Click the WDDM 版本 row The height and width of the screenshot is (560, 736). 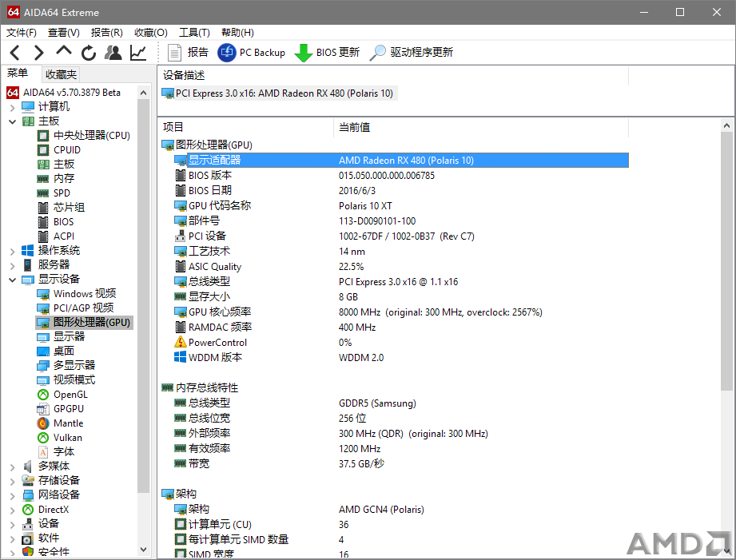click(401, 358)
